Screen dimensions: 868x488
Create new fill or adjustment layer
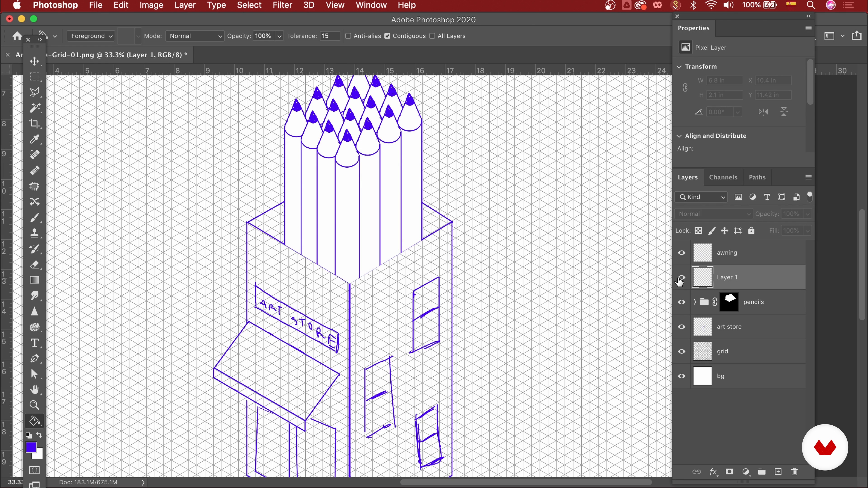[746, 472]
